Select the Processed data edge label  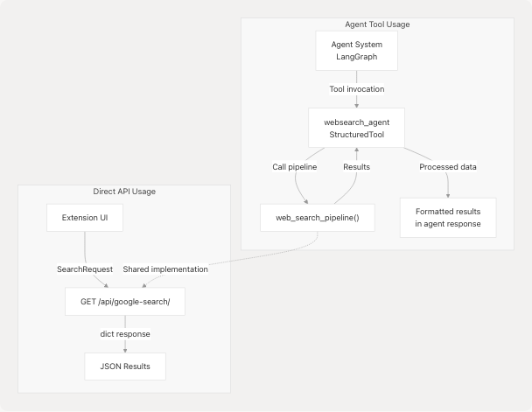point(447,167)
